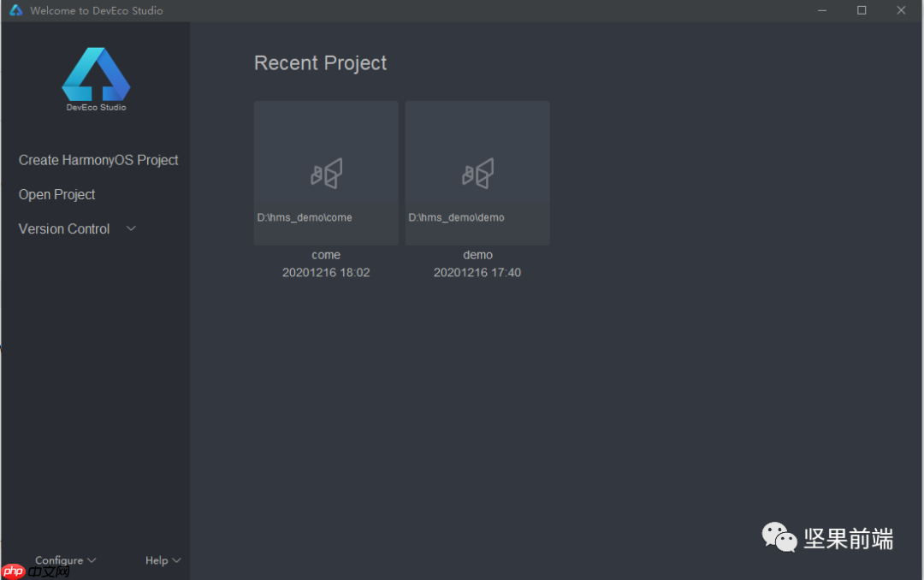This screenshot has width=924, height=580.
Task: Select the D:\hms_demo\demo path text
Action: click(x=456, y=217)
